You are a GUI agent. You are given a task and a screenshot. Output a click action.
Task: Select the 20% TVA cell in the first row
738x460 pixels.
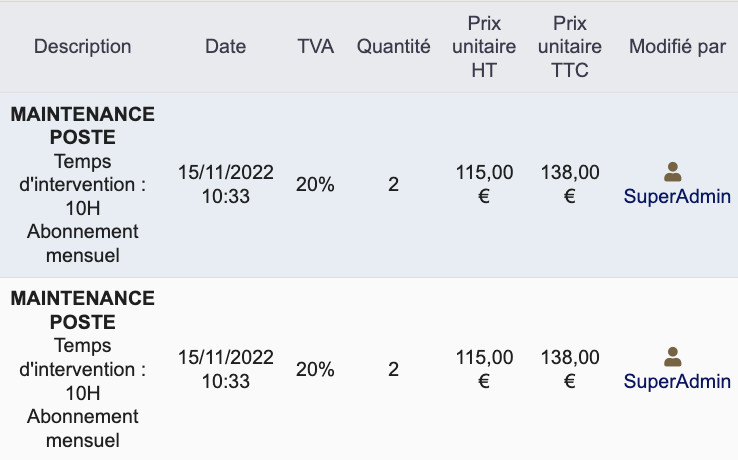pos(315,185)
